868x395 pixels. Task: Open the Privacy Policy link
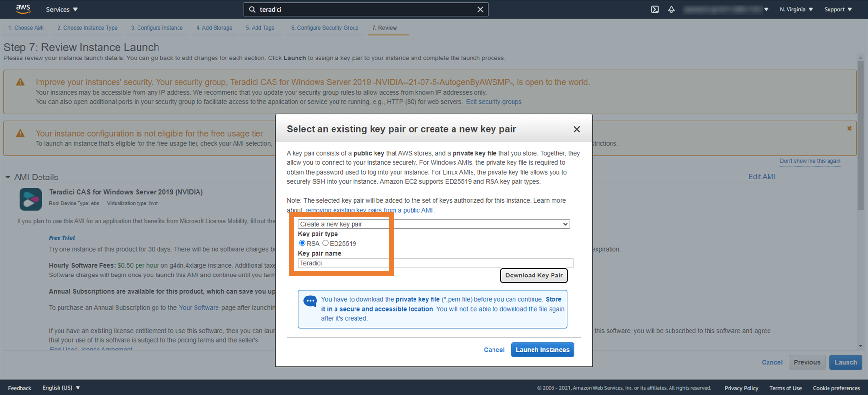point(741,388)
